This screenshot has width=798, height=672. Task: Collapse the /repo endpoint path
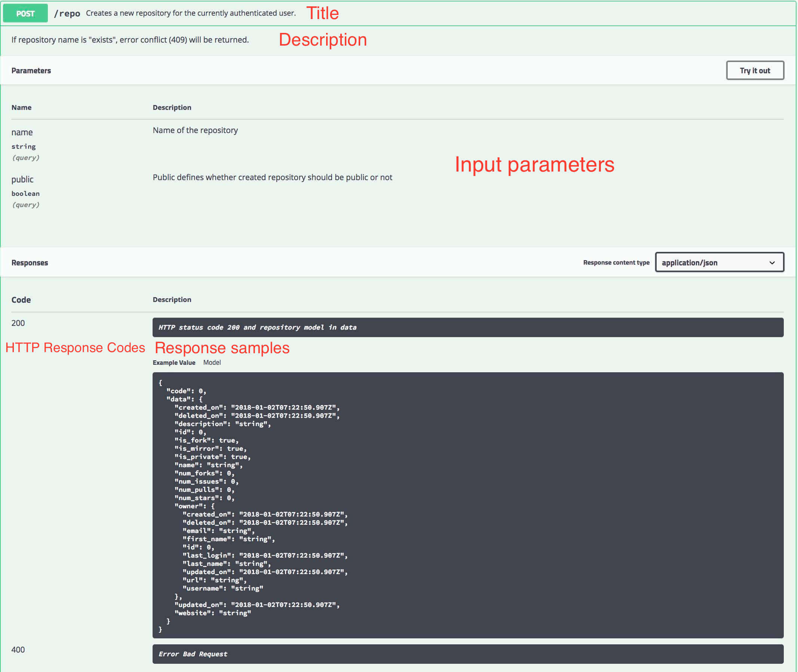pyautogui.click(x=67, y=14)
